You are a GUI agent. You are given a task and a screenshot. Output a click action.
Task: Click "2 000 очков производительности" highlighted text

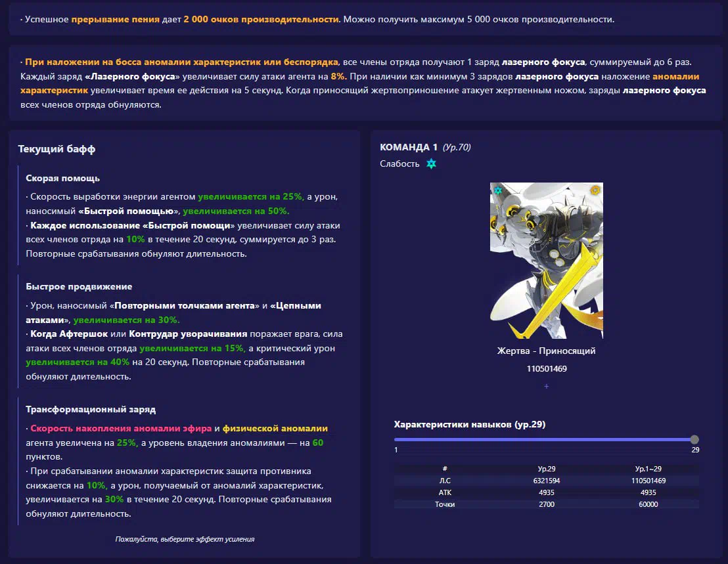pos(261,20)
